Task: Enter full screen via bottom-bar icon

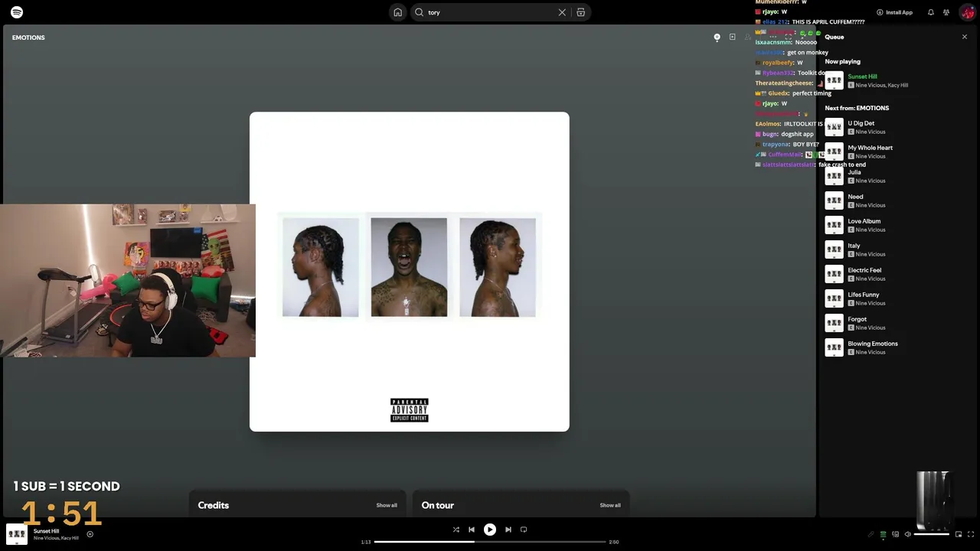Action: (971, 534)
